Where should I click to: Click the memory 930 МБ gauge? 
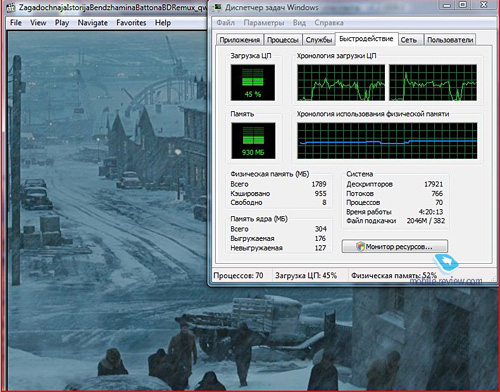(253, 140)
